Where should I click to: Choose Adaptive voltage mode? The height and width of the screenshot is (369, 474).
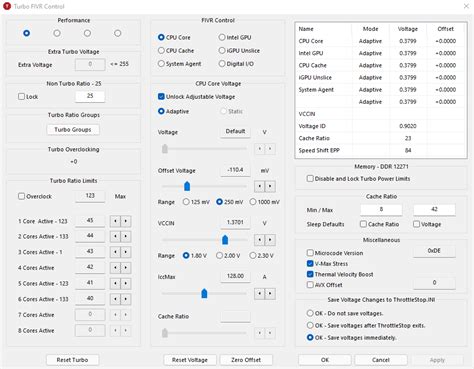(173, 111)
